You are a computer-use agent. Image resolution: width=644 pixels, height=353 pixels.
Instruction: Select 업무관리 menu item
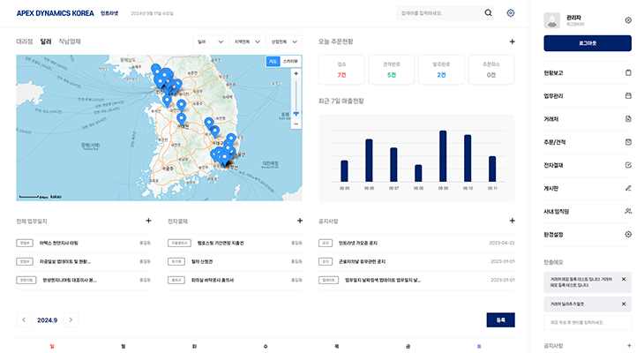(x=553, y=96)
